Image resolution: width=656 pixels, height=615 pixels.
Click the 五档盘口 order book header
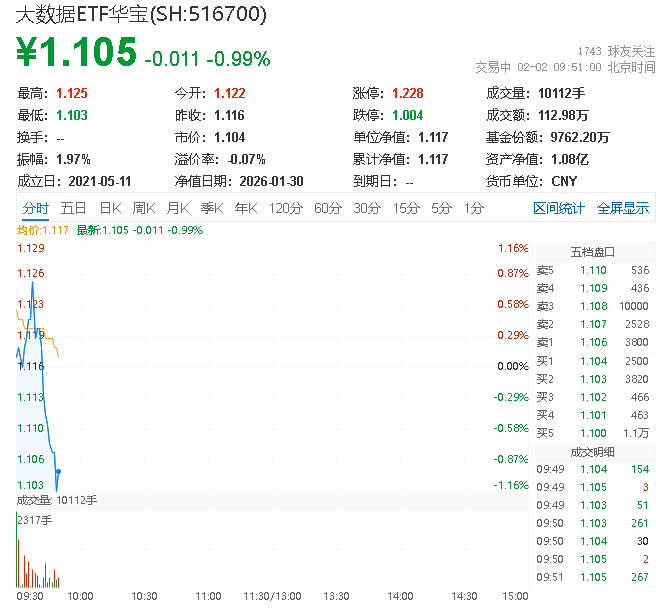click(x=592, y=252)
